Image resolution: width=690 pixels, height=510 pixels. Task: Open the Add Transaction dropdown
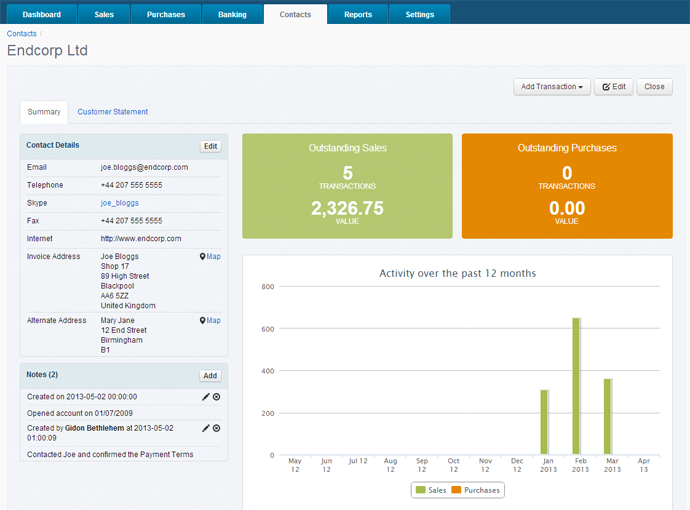tap(552, 87)
